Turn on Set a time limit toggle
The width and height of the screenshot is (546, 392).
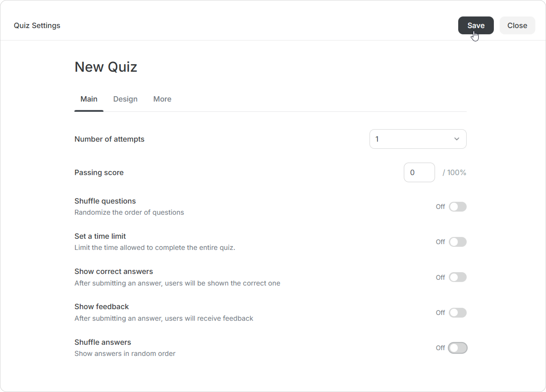(x=458, y=242)
